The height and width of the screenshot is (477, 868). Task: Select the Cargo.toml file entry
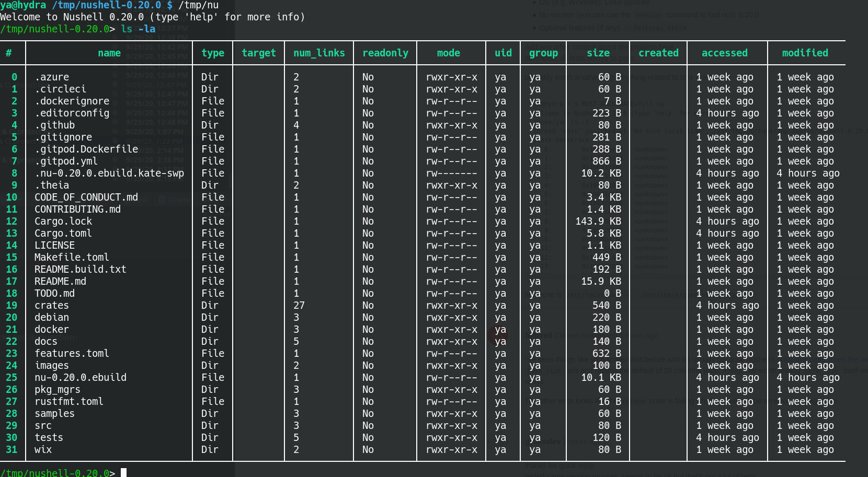click(63, 233)
